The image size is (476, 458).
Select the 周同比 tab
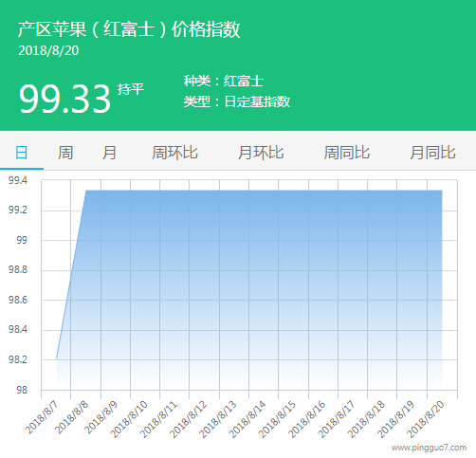click(347, 153)
